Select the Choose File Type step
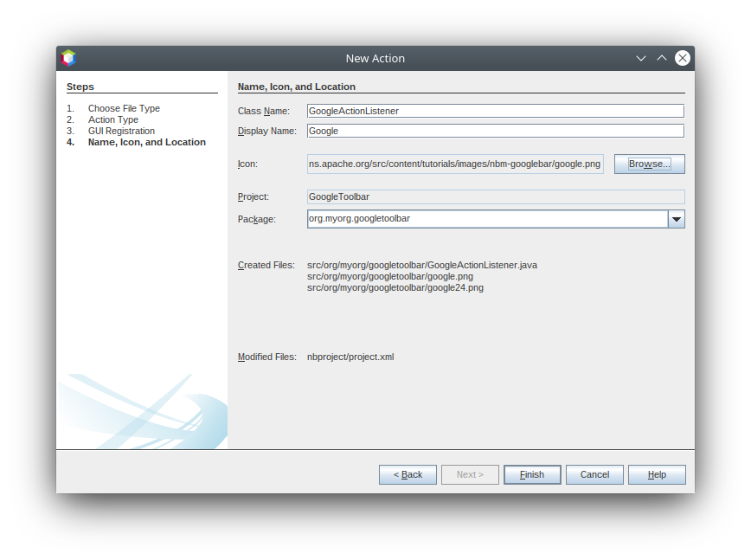 point(124,108)
